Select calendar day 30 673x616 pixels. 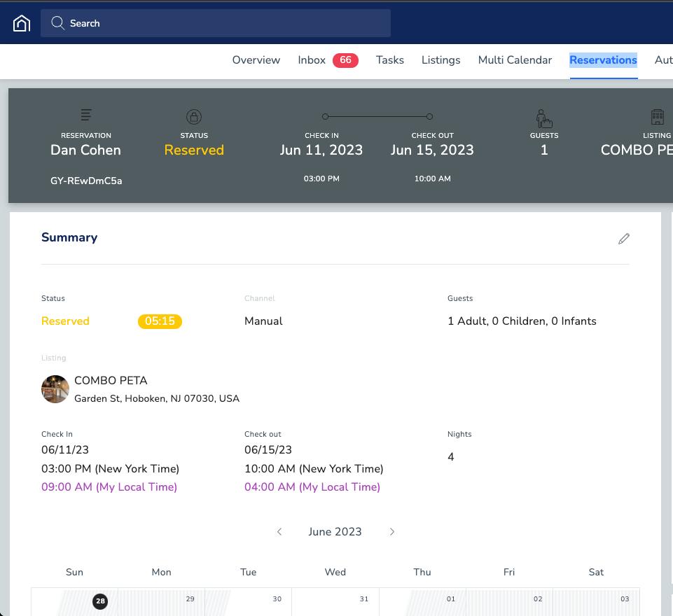tap(277, 598)
